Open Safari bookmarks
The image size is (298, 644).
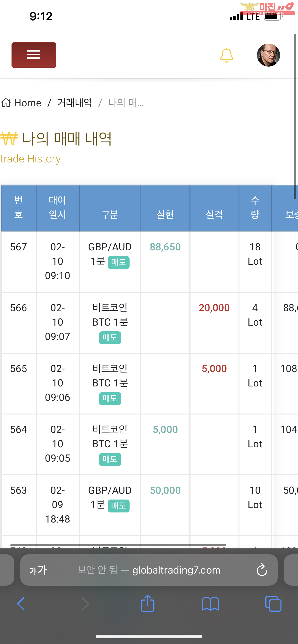pos(210,604)
